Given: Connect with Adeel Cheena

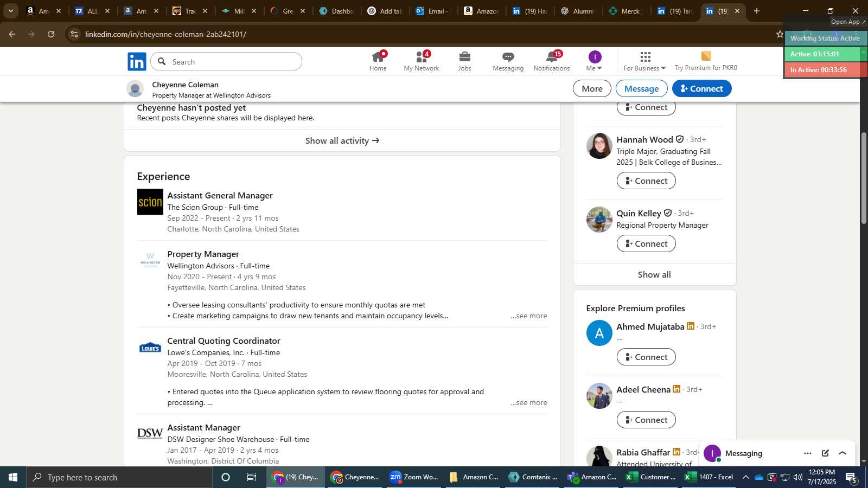Looking at the screenshot, I should (x=646, y=420).
